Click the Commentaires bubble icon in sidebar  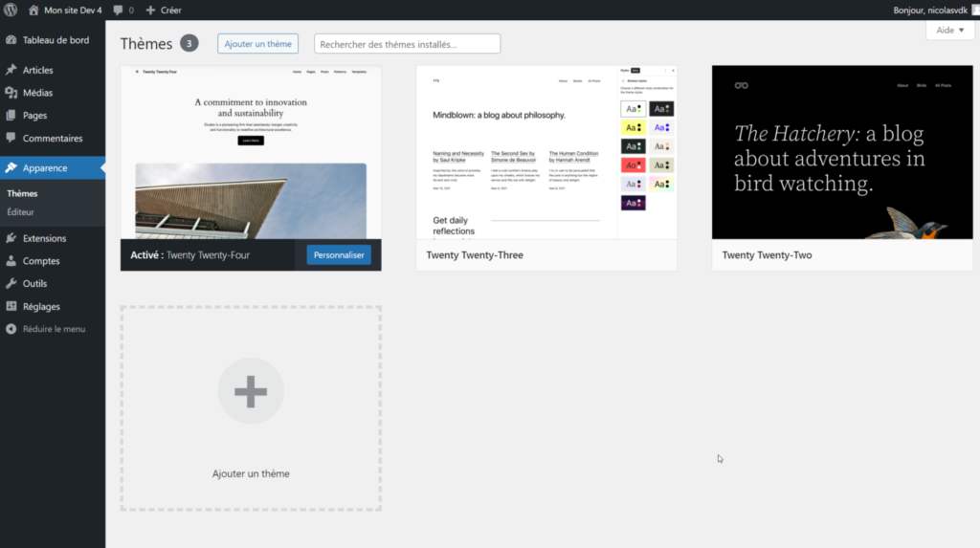[x=11, y=138]
